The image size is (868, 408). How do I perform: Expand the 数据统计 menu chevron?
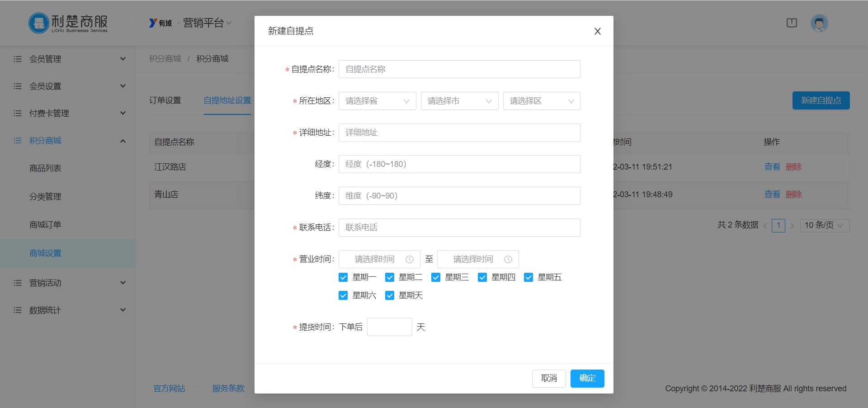pos(123,310)
